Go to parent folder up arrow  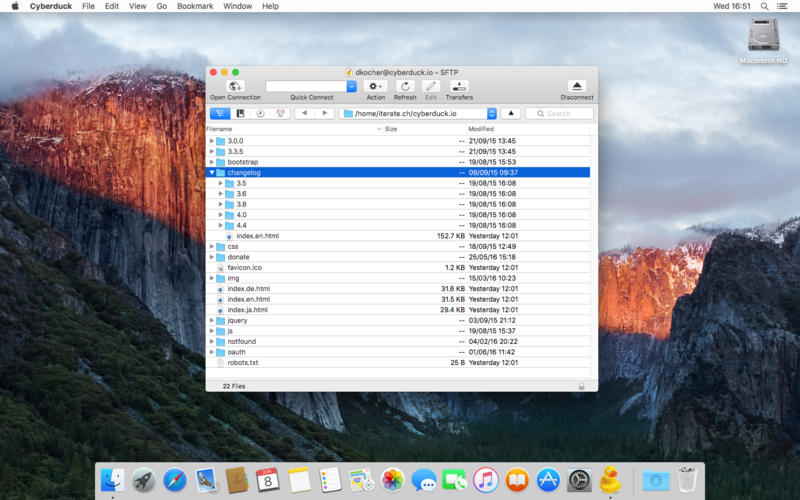pyautogui.click(x=510, y=114)
